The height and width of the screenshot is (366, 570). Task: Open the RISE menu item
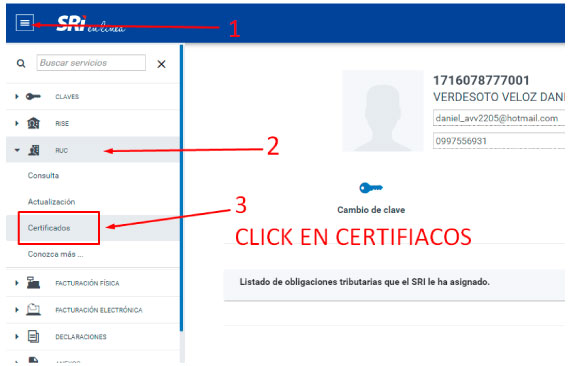click(x=62, y=124)
